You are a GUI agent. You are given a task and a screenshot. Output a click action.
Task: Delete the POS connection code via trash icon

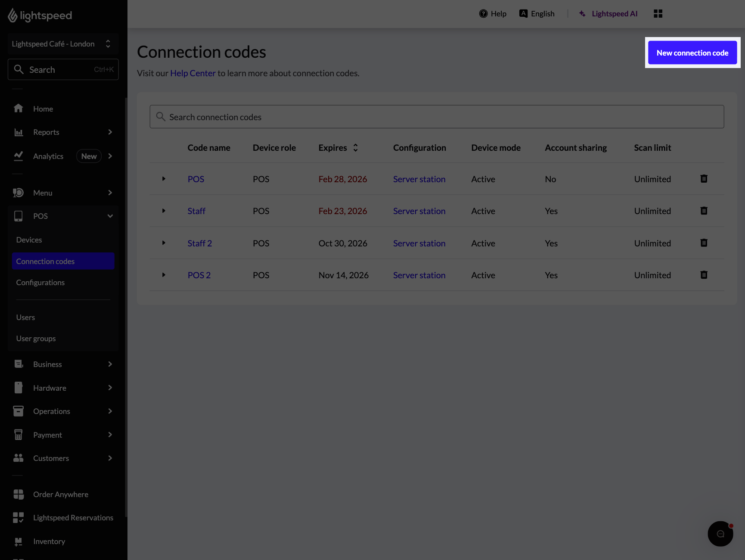pos(704,179)
